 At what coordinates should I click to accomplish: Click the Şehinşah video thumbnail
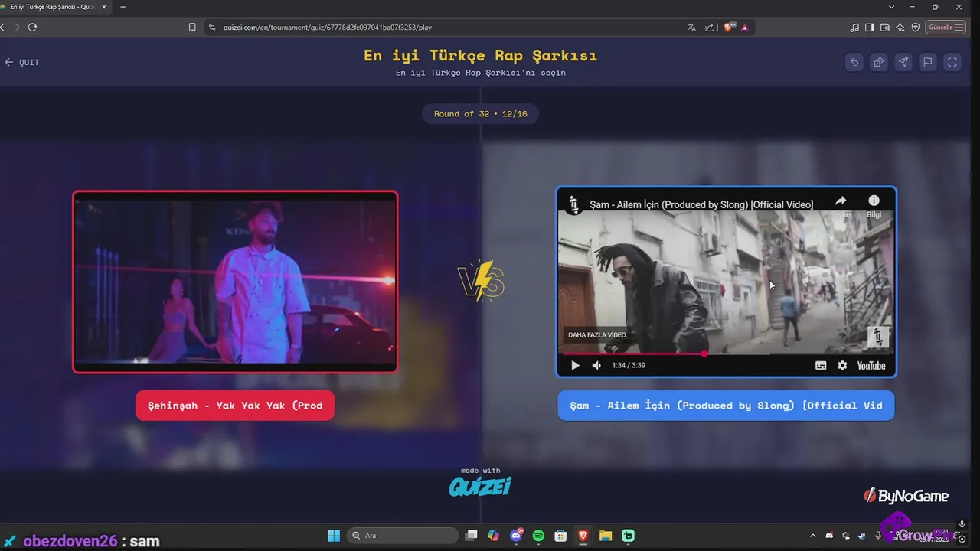tap(235, 282)
